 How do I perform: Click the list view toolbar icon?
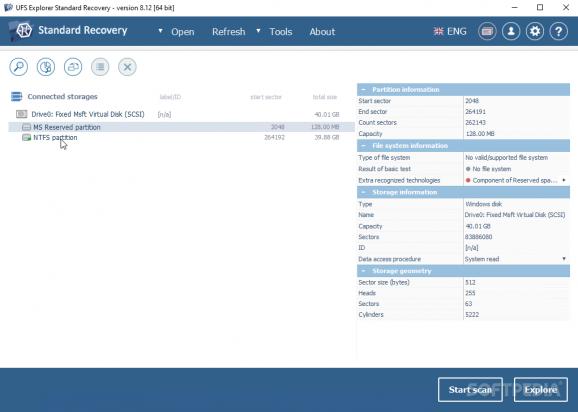[x=100, y=67]
